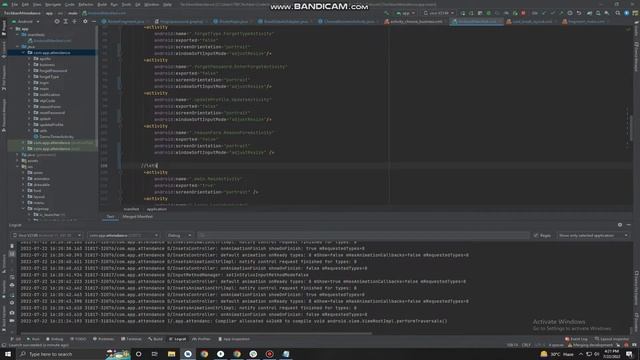Click the Make Project hammer icon

click(x=387, y=13)
